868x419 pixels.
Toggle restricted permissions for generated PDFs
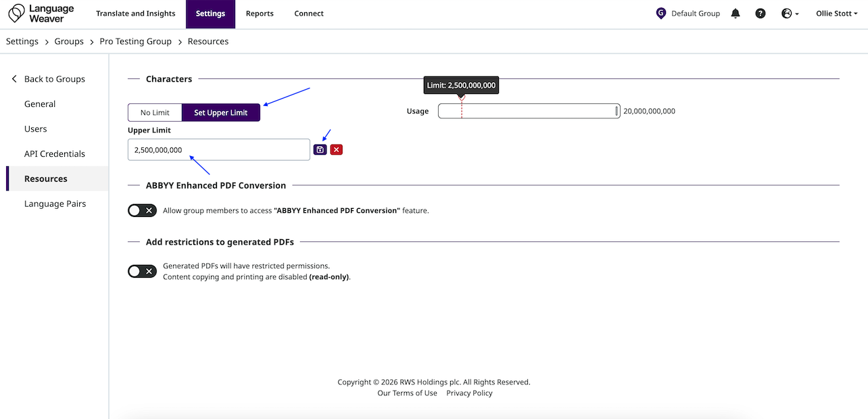click(x=142, y=271)
